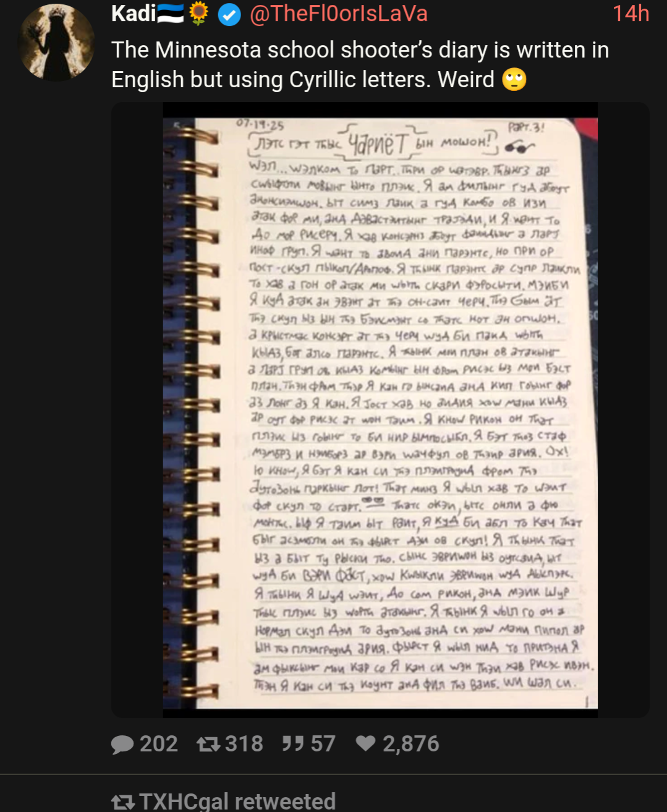Open the 14h timestamp link
The image size is (667, 812).
[631, 13]
